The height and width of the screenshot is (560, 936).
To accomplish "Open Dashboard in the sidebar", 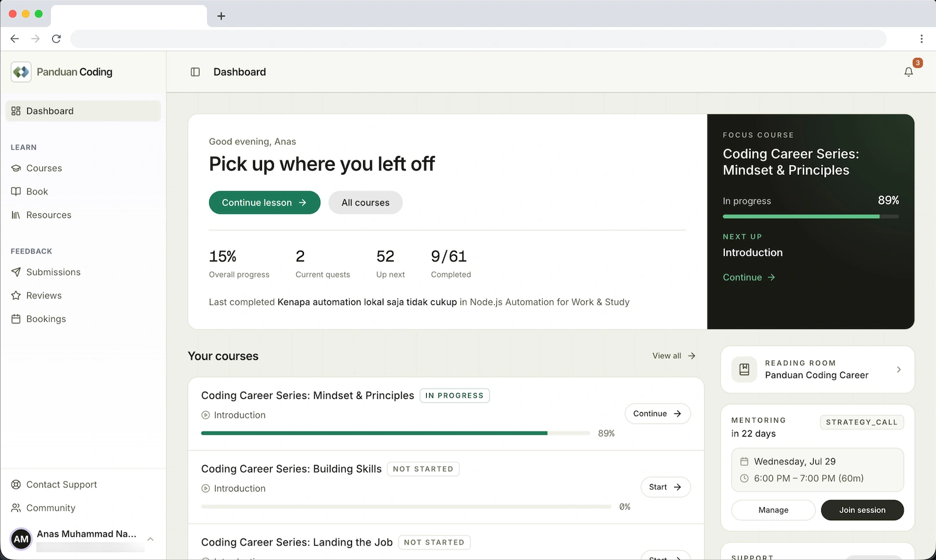I will pyautogui.click(x=83, y=111).
